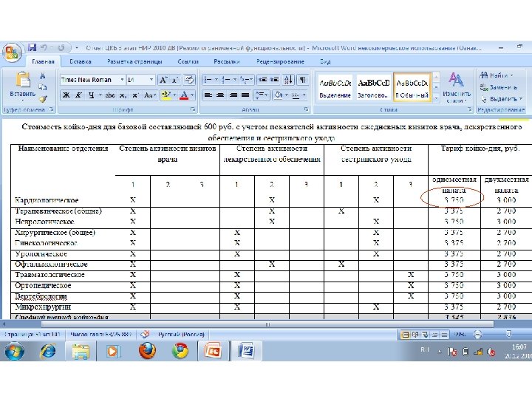Viewport: 532px width, 399px height.
Task: Open the Разметка страницы tab
Action: 134,61
